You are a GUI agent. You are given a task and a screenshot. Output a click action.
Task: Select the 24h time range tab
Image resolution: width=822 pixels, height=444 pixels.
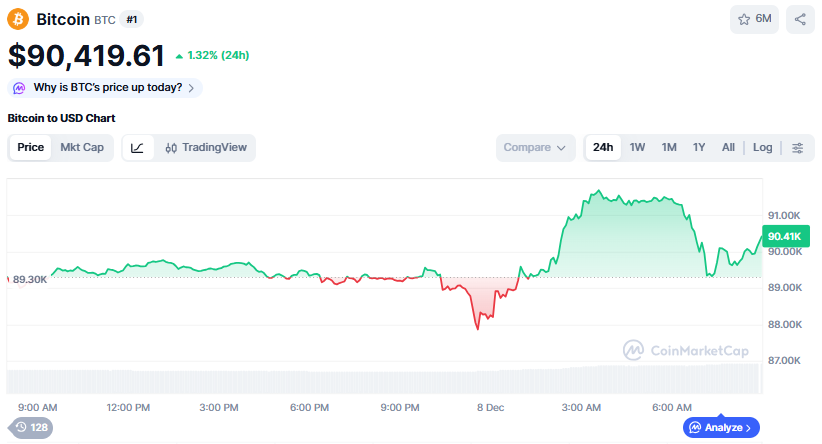[603, 148]
